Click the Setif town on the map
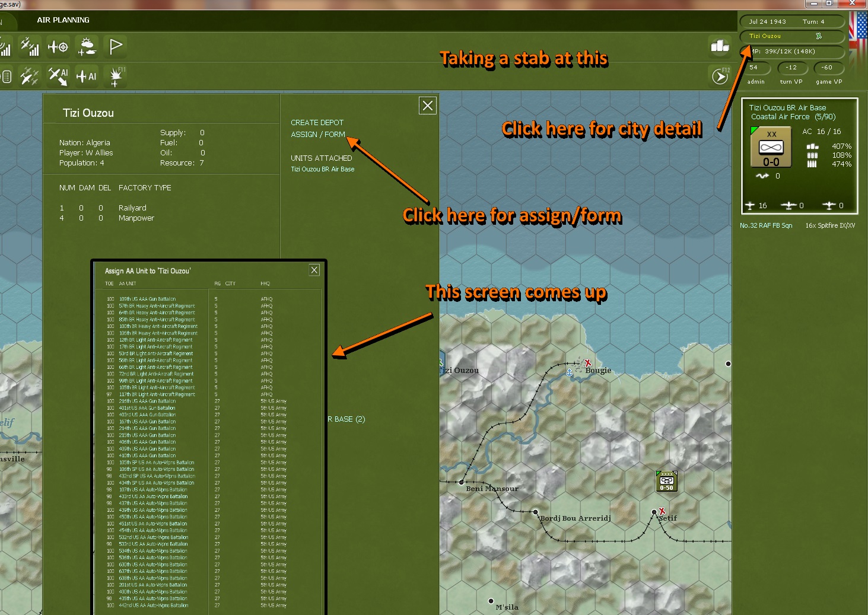 pos(654,512)
